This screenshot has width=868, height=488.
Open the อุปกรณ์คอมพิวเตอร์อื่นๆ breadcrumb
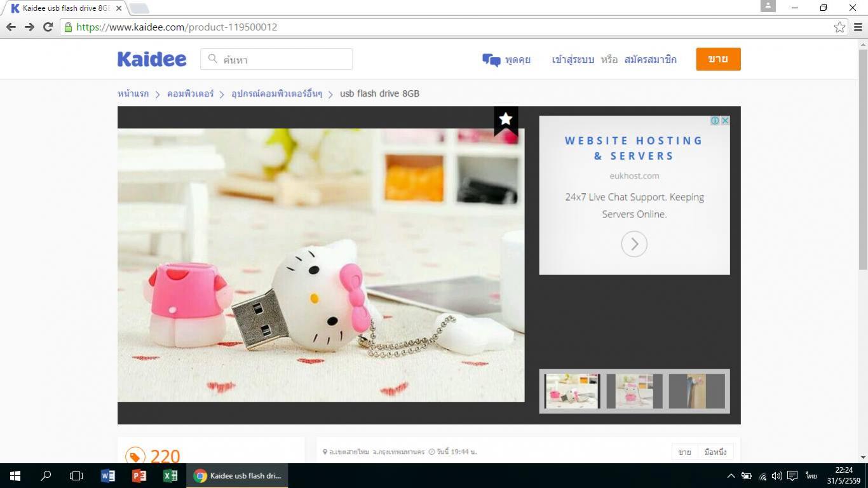276,93
